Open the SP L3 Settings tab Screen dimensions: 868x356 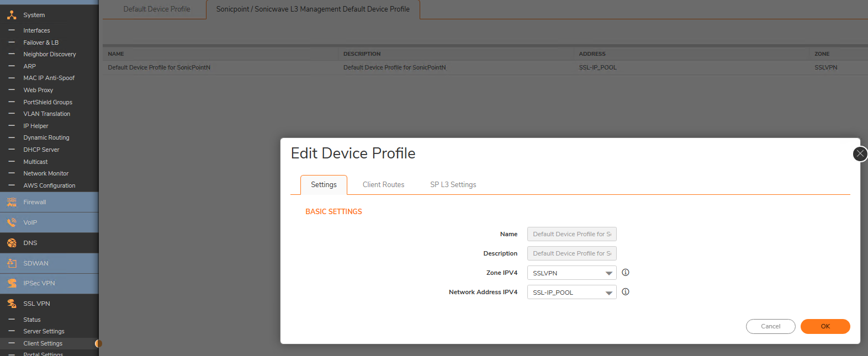point(453,185)
